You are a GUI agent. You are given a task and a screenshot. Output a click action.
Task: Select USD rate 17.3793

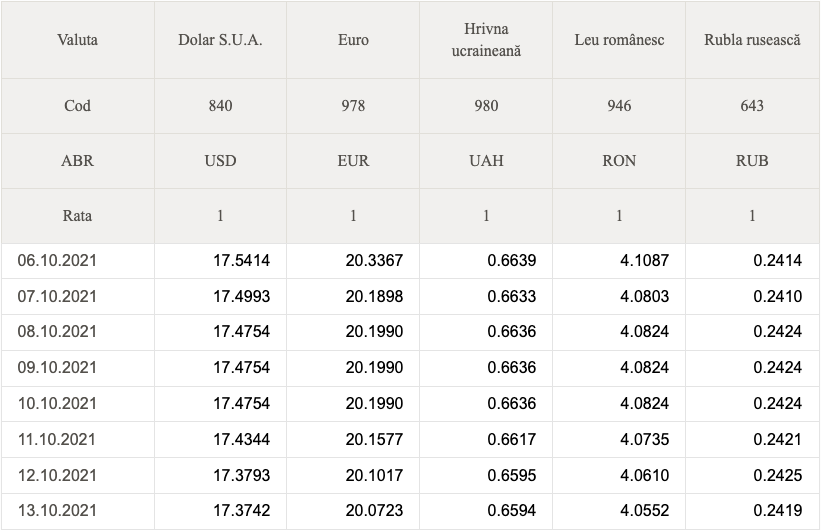(x=241, y=476)
